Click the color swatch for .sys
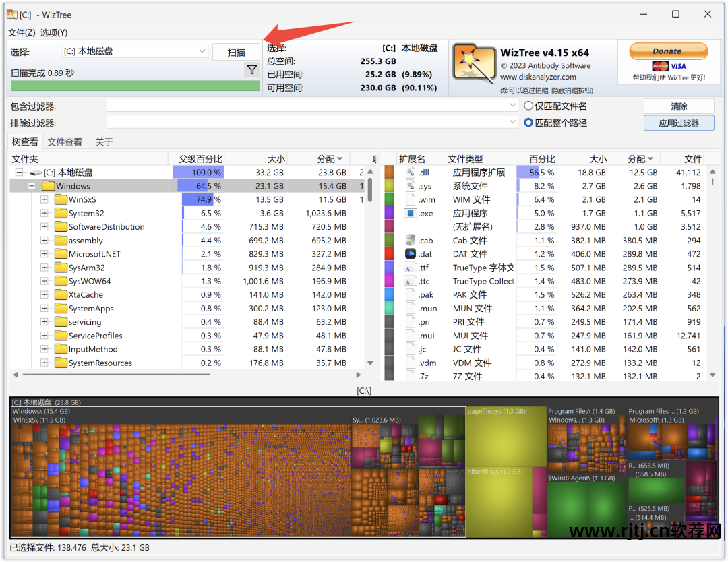This screenshot has height=562, width=728. 389,185
